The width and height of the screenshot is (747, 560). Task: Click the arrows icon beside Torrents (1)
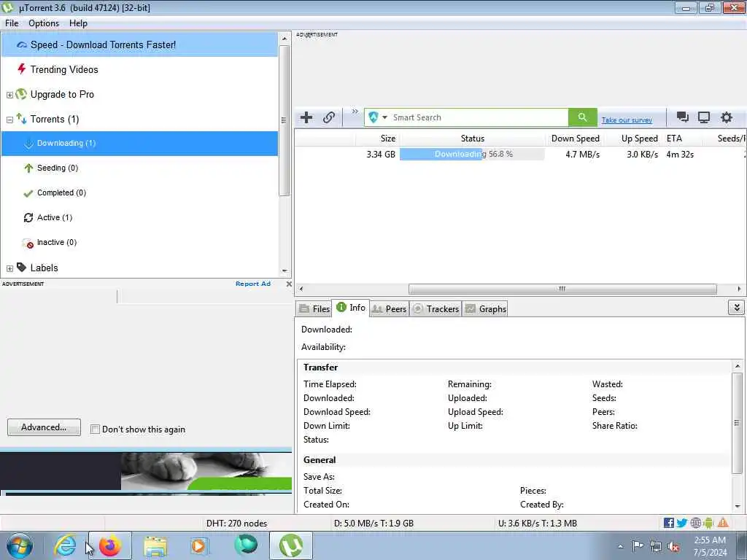21,118
